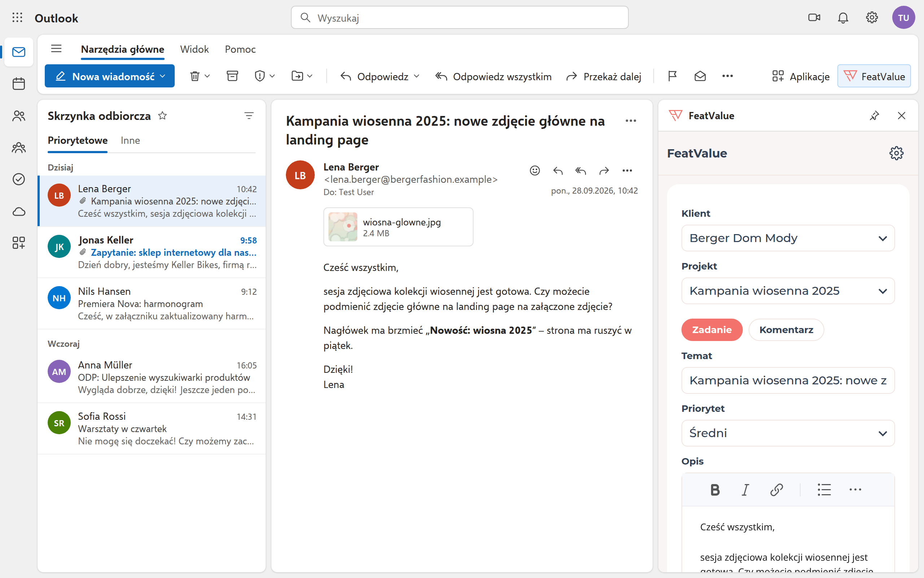Image resolution: width=924 pixels, height=578 pixels.
Task: Click Odpowiedz wszystkim button
Action: point(493,77)
